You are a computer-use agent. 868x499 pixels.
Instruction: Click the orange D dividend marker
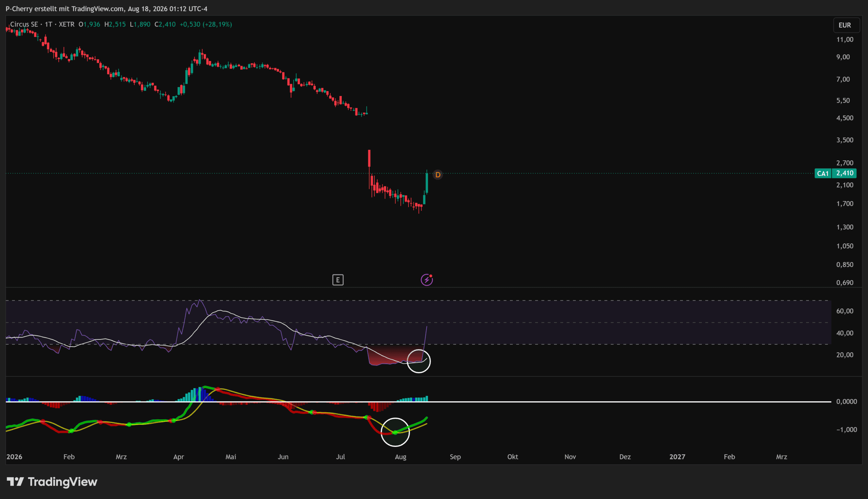click(438, 175)
